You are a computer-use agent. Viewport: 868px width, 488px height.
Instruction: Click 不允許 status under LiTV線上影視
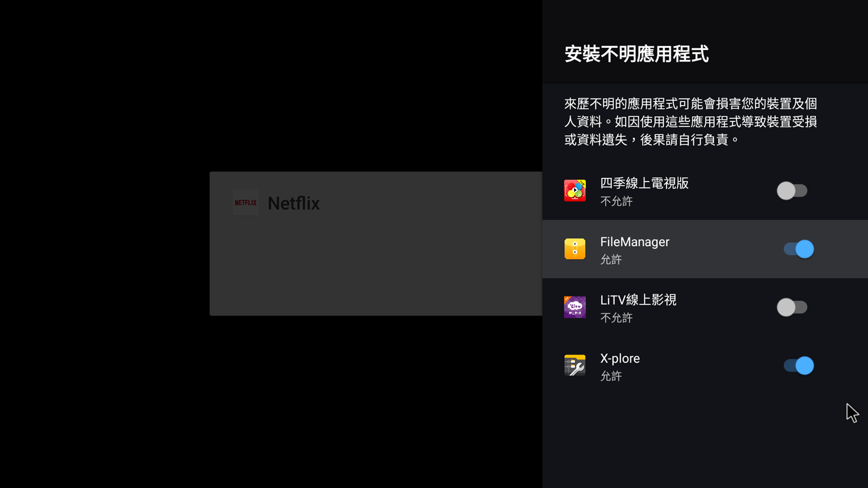point(616,318)
